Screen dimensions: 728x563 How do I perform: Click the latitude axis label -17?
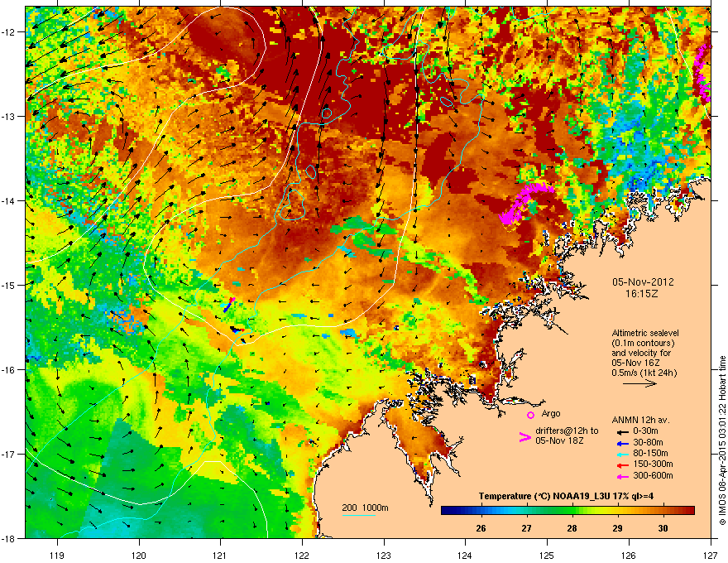[x=9, y=455]
